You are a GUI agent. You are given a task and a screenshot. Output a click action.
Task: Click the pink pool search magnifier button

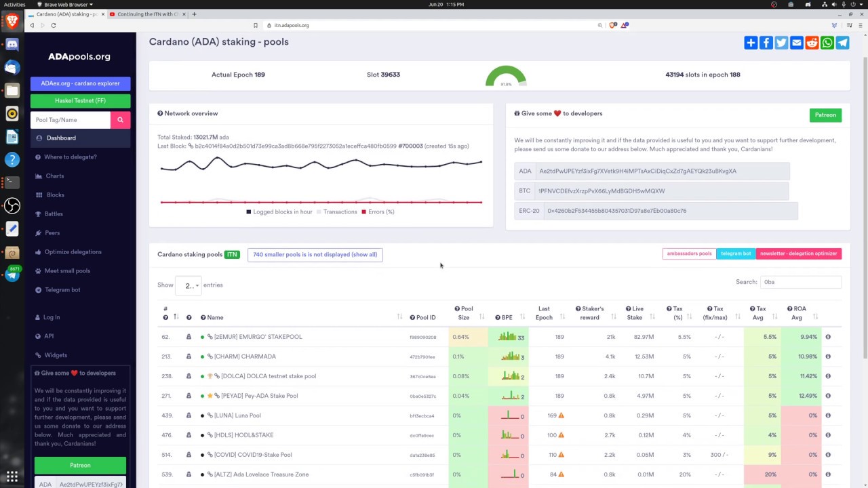[x=120, y=120]
